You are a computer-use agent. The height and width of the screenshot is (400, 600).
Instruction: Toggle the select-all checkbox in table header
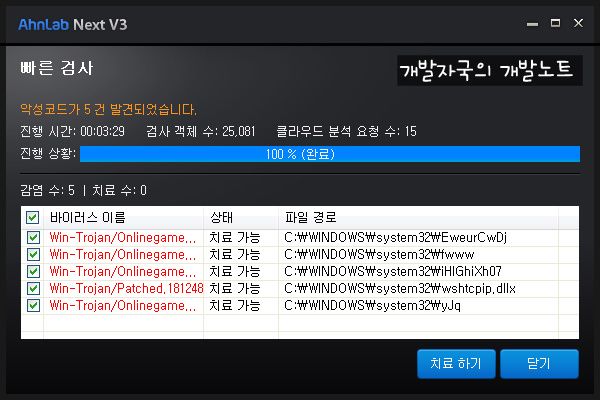[x=33, y=218]
